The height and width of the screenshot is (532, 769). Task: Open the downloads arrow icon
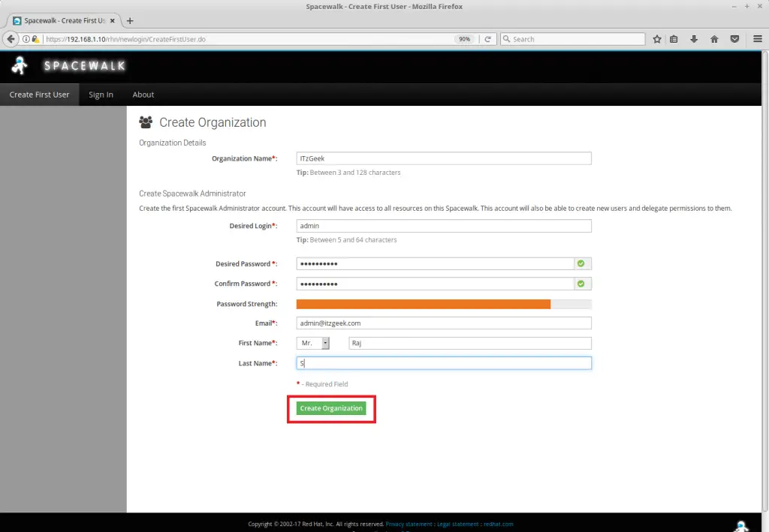[694, 39]
